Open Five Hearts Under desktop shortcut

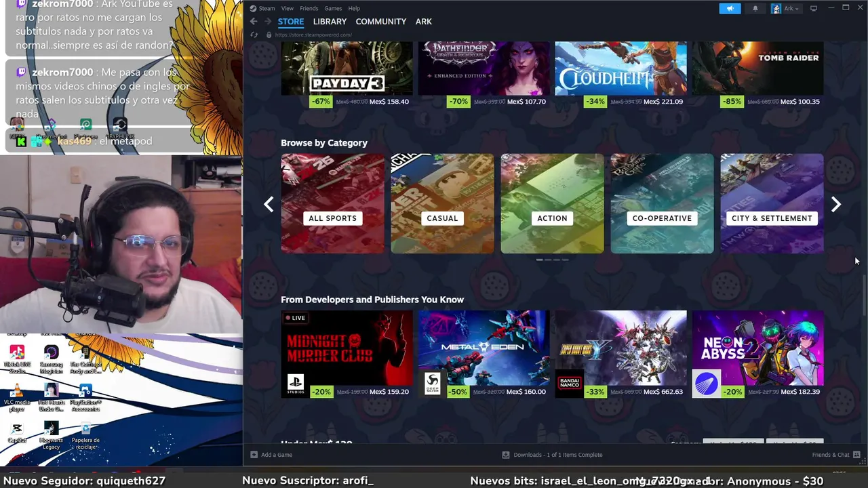51,397
